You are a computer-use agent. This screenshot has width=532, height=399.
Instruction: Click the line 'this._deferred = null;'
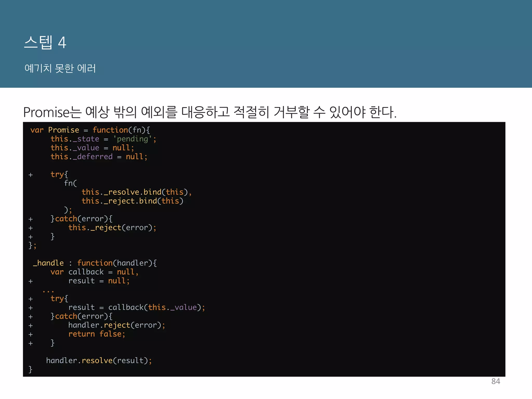click(x=99, y=157)
